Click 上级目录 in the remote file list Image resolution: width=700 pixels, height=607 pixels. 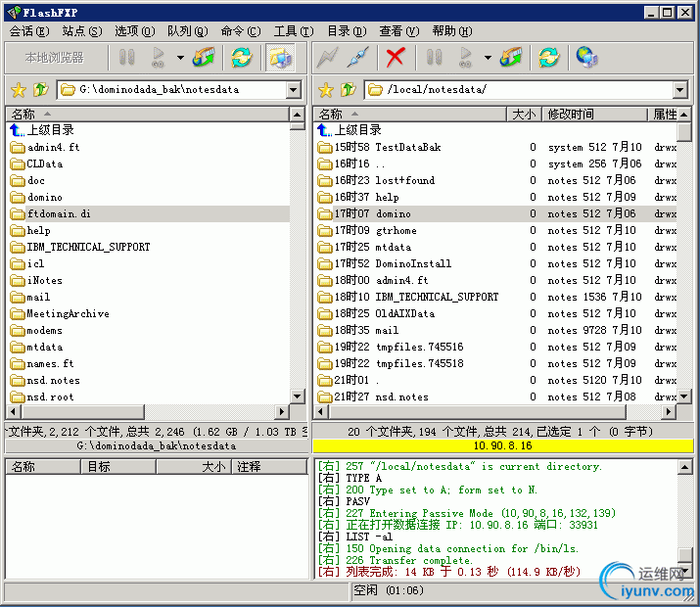[357, 130]
